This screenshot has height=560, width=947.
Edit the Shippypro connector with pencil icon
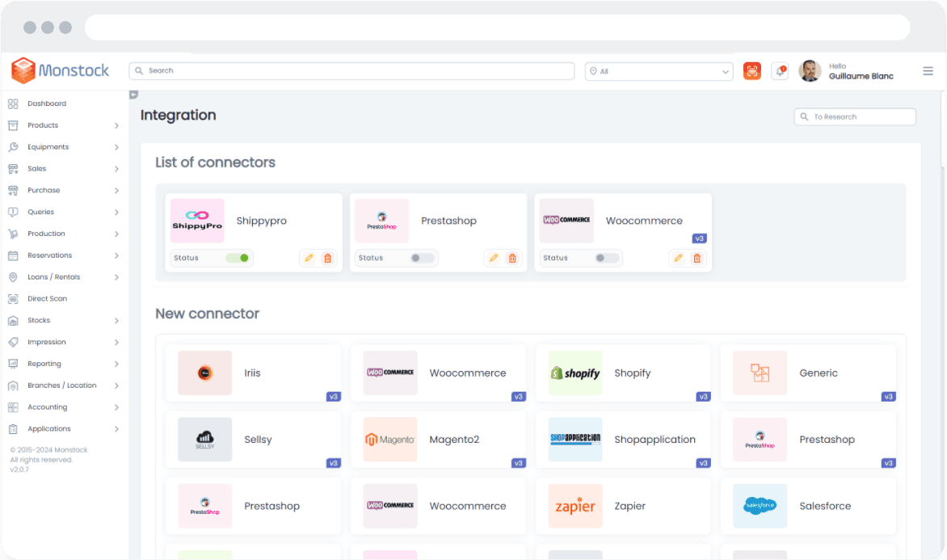click(x=309, y=258)
